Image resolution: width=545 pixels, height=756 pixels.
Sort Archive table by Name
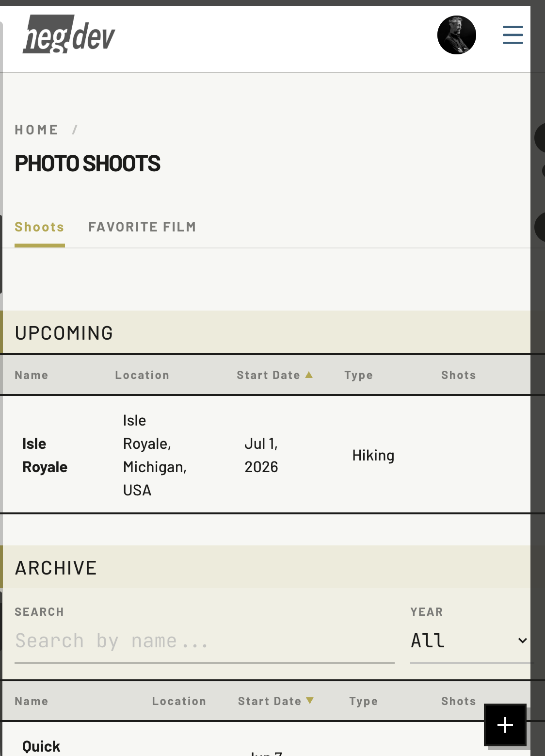point(32,701)
